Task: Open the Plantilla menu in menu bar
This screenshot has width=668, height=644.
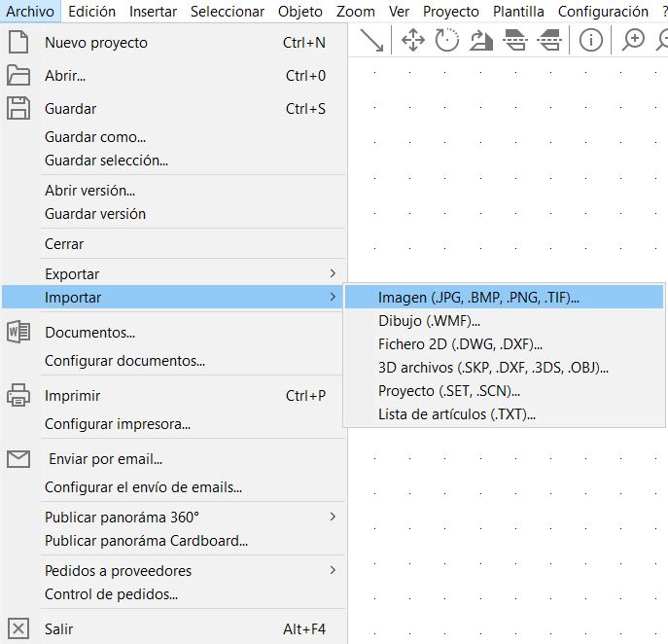Action: [518, 12]
